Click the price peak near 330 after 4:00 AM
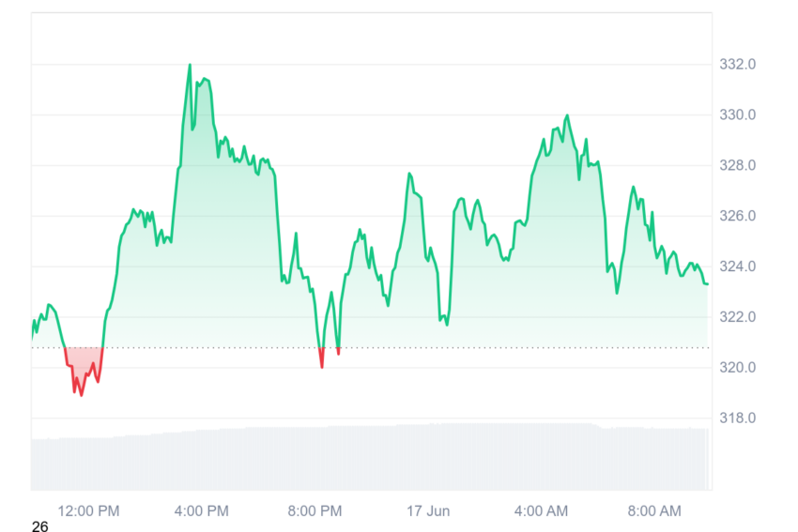 (567, 116)
